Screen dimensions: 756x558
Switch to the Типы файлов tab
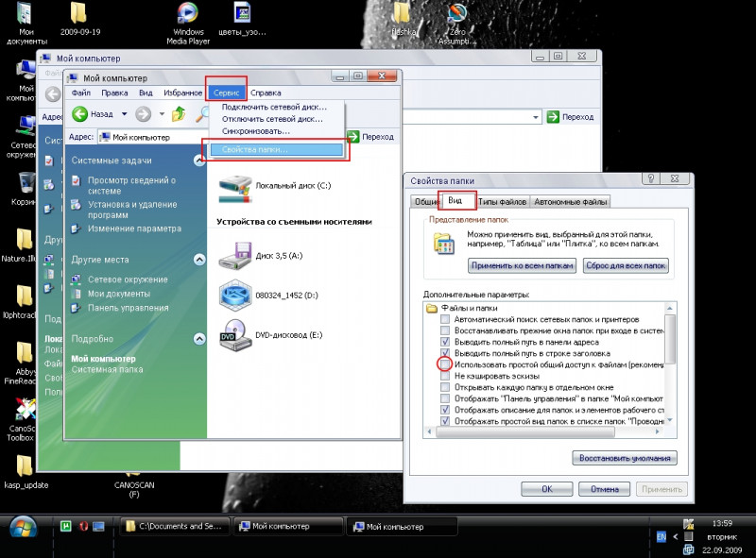tap(502, 202)
